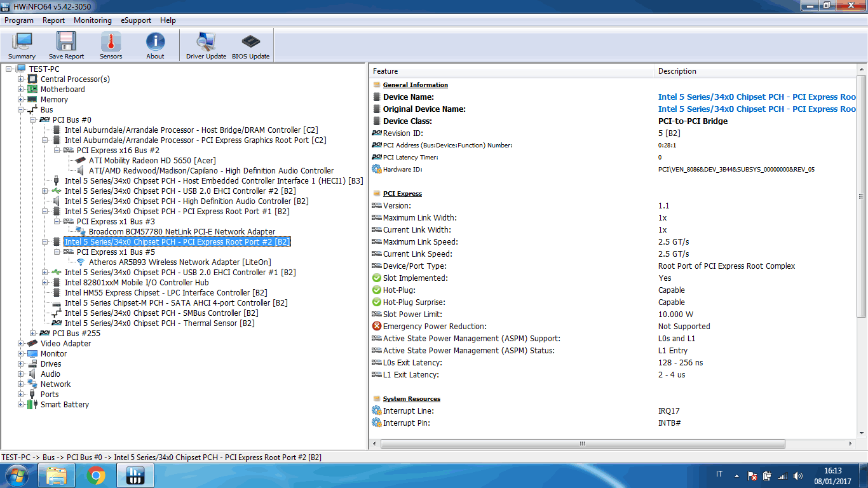Open the eSupport menu

coord(135,20)
